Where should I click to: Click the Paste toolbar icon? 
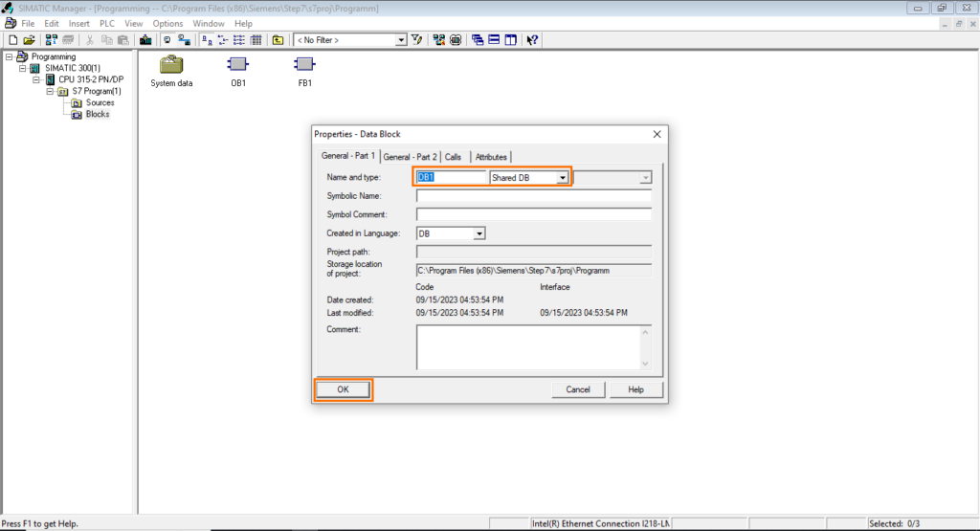[x=123, y=40]
